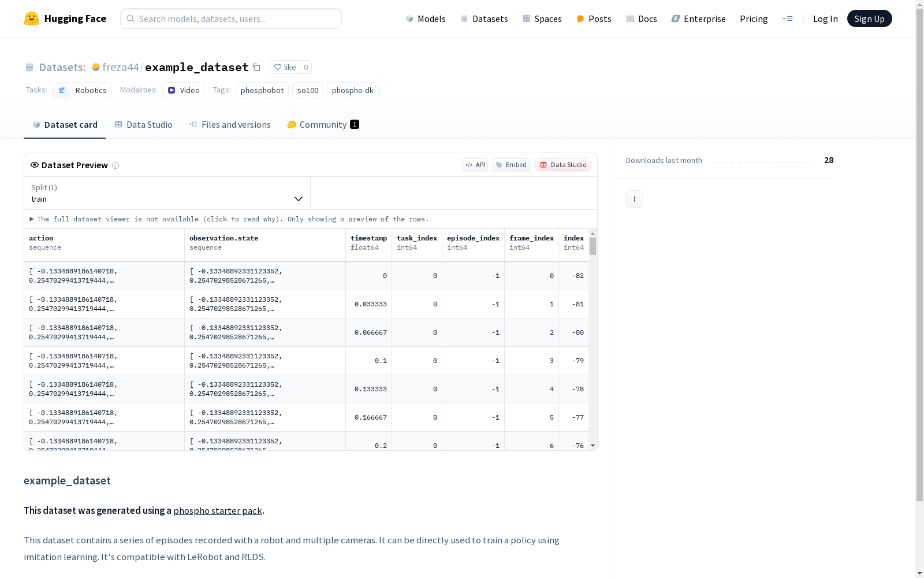Click the action column header

tap(105, 245)
